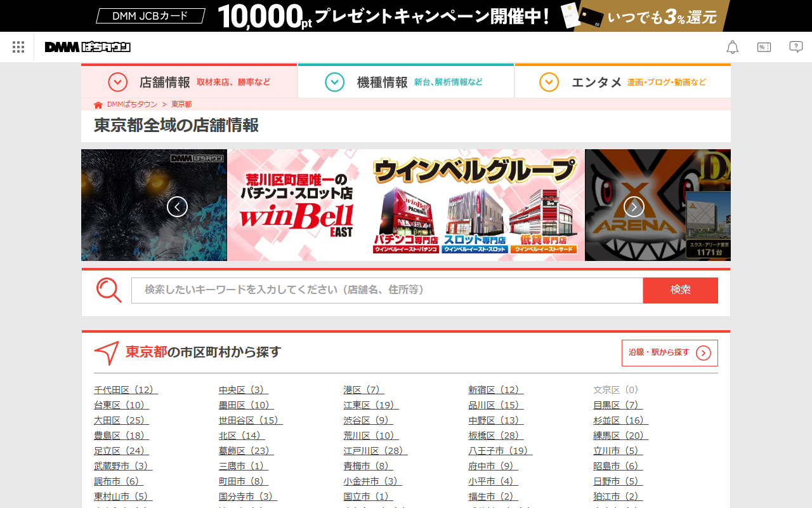The width and height of the screenshot is (812, 508).
Task: Click the DMM ぱちタウン logo
Action: (x=88, y=47)
